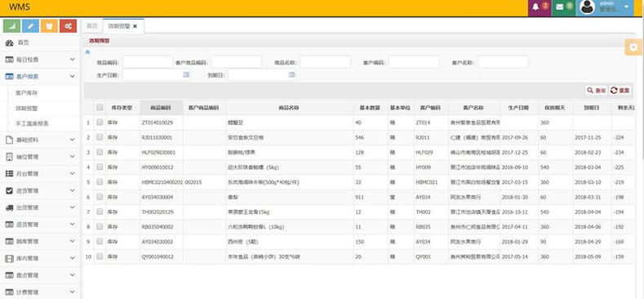Check the row with ZT014010029
Image resolution: width=644 pixels, height=299 pixels.
click(x=100, y=123)
